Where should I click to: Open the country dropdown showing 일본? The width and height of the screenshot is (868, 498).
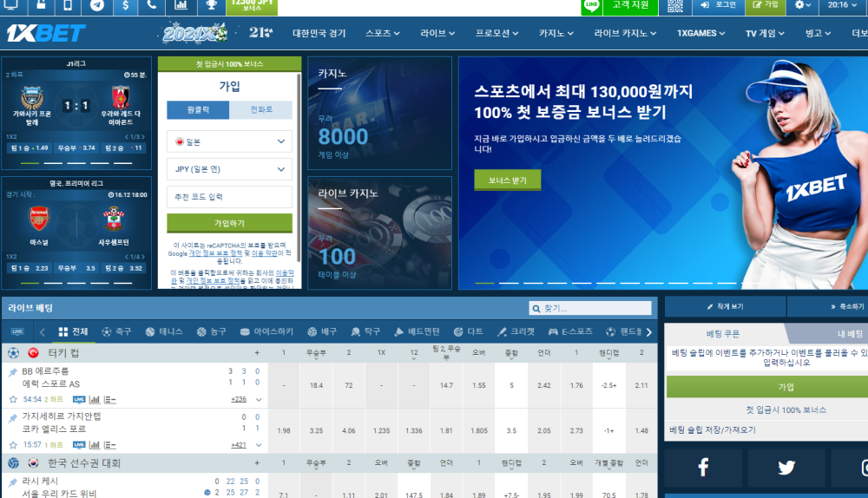(x=230, y=141)
